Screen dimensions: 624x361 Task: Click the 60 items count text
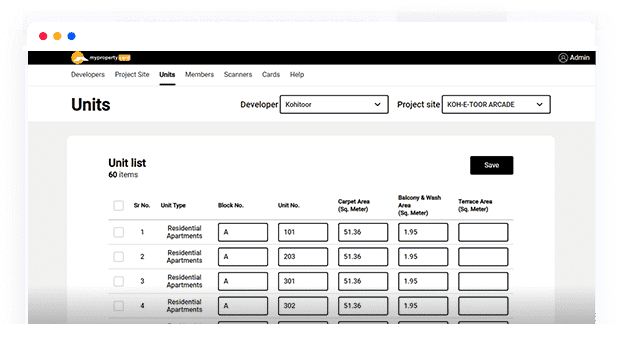(123, 175)
